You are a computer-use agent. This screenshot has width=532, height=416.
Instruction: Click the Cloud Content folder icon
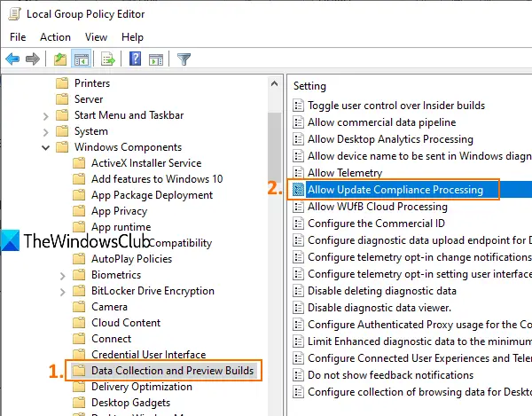79,323
